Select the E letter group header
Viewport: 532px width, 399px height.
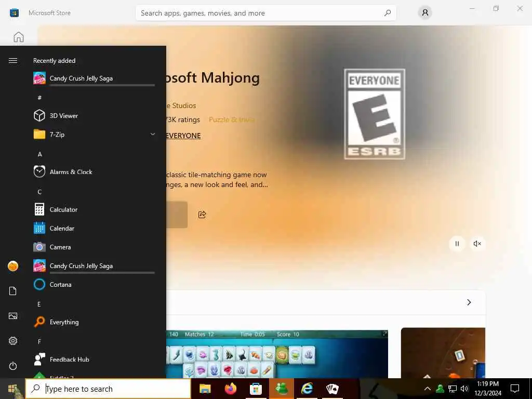(39, 304)
